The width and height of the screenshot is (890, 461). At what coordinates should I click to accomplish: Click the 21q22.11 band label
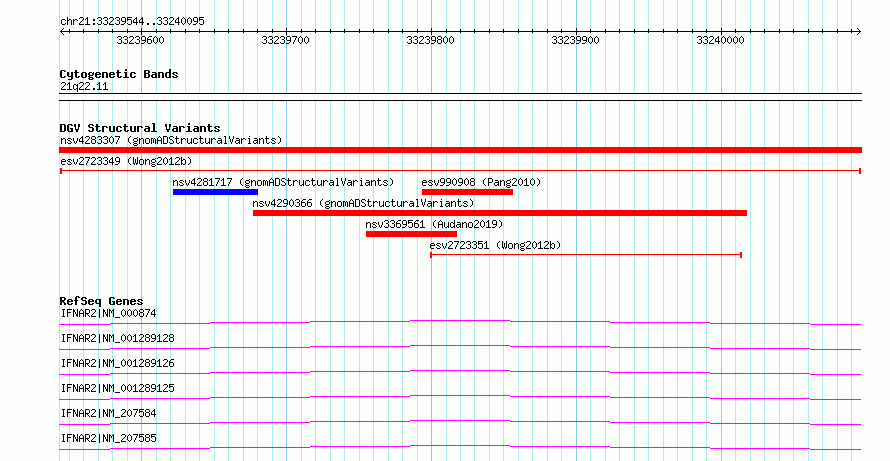pyautogui.click(x=84, y=87)
